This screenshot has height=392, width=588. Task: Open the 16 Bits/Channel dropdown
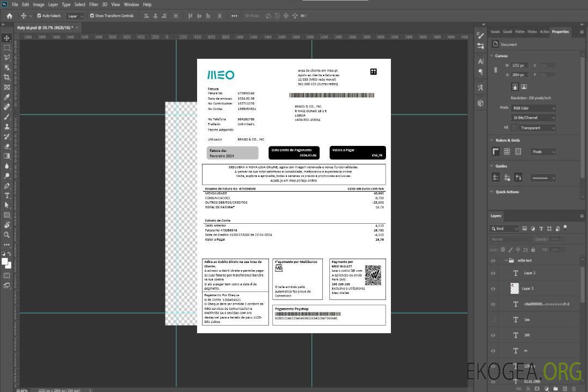(x=534, y=118)
